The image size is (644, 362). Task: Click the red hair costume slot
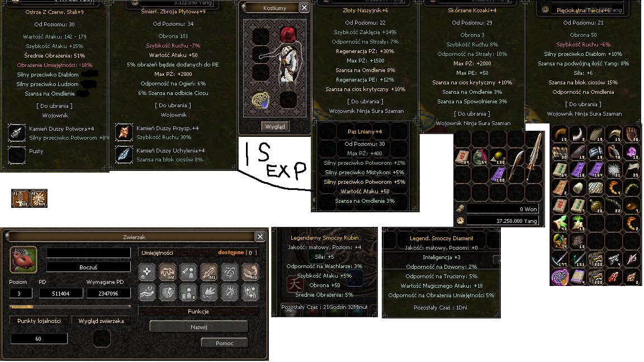(x=288, y=35)
